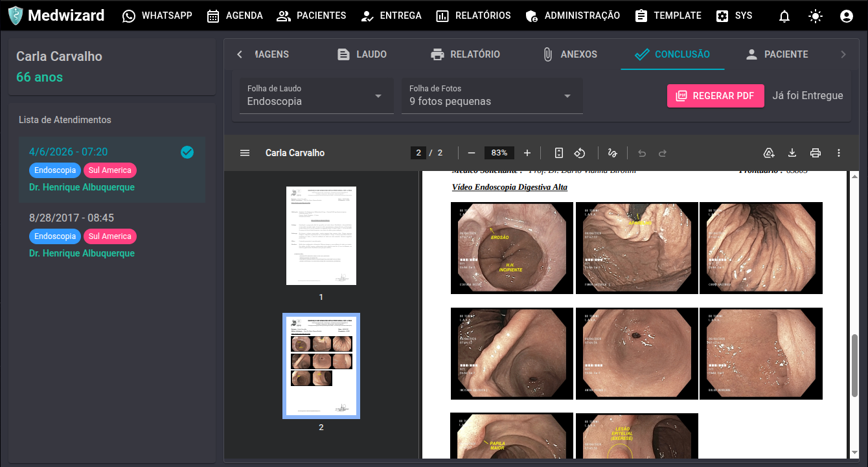868x467 pixels.
Task: Click endoscopy photo labeled Papila Maior
Action: (x=512, y=435)
